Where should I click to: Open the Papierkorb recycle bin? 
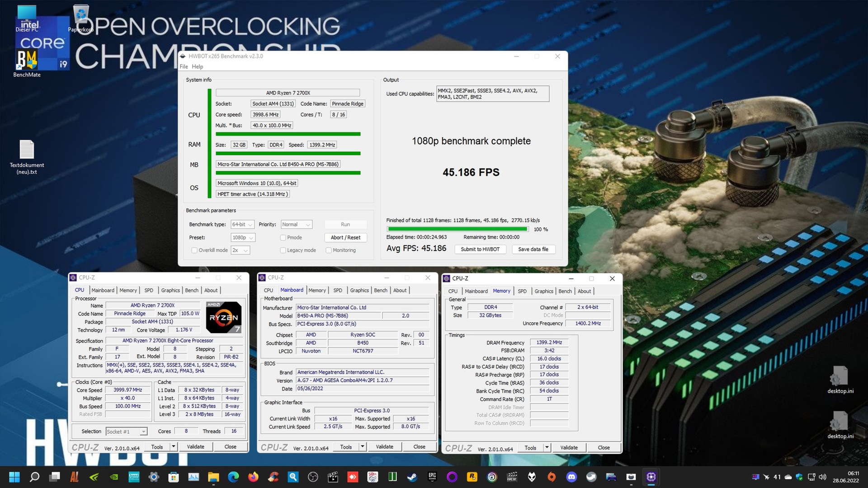tap(81, 18)
